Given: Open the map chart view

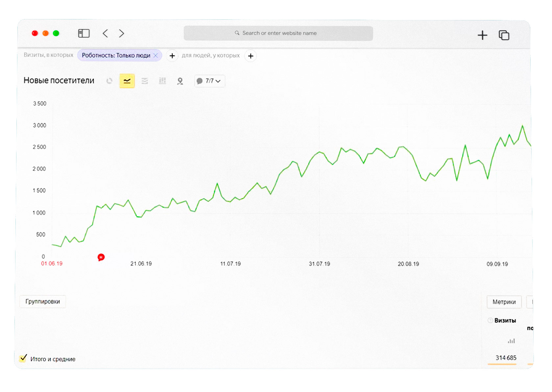Looking at the screenshot, I should coord(180,81).
